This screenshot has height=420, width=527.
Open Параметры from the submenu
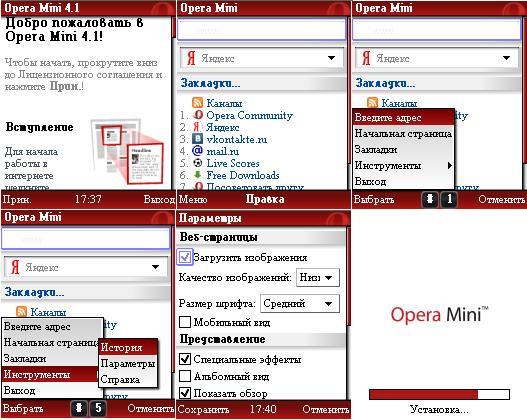[x=128, y=363]
